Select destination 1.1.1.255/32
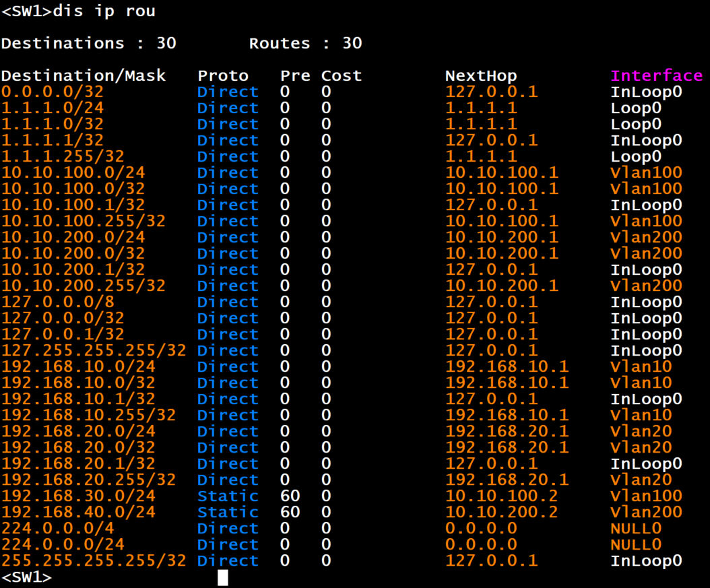This screenshot has width=710, height=588. click(63, 157)
